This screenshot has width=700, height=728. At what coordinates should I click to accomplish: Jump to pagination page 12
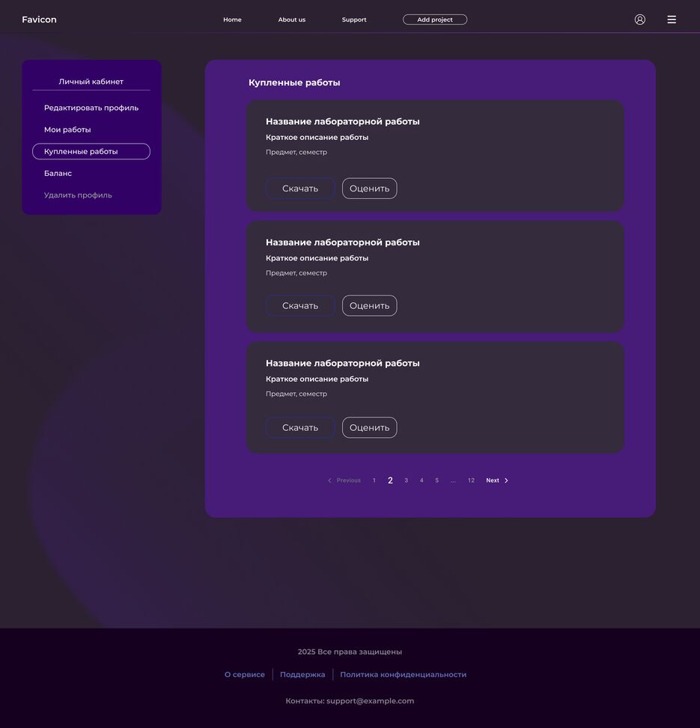[x=471, y=480]
